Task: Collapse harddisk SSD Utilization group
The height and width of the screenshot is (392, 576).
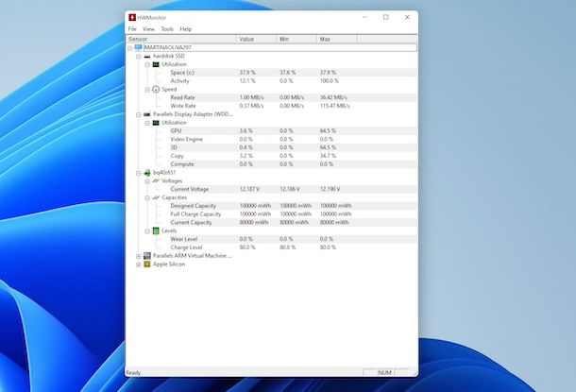Action: [147, 64]
